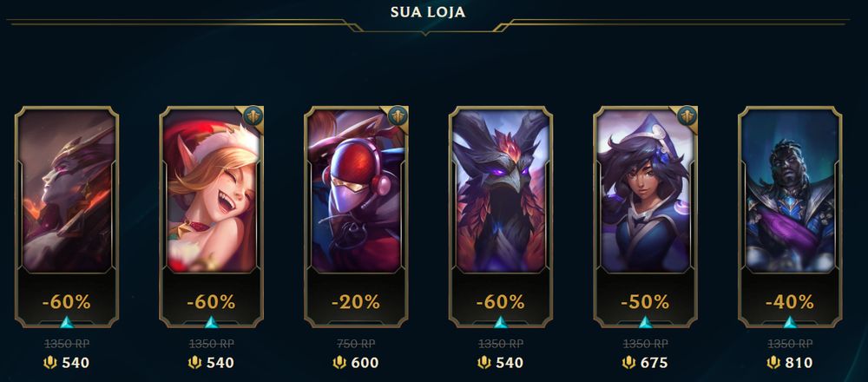The image size is (868, 382).
Task: Click the SUA LOJA header title
Action: [428, 12]
